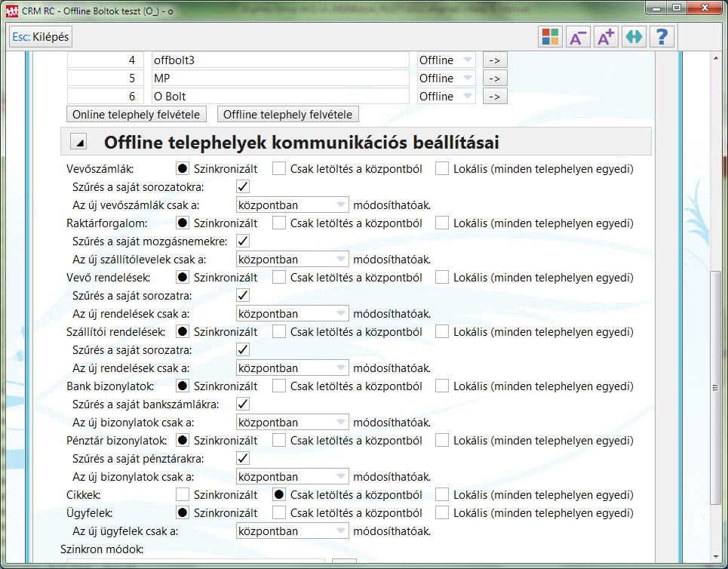Viewport: 728px width, 569px height.
Task: Select Csak letöltés a központból for Raktárforgalom
Action: 279,223
